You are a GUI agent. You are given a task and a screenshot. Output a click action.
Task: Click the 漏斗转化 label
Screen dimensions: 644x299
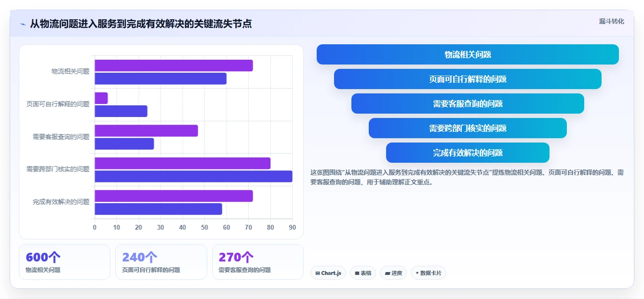(611, 21)
